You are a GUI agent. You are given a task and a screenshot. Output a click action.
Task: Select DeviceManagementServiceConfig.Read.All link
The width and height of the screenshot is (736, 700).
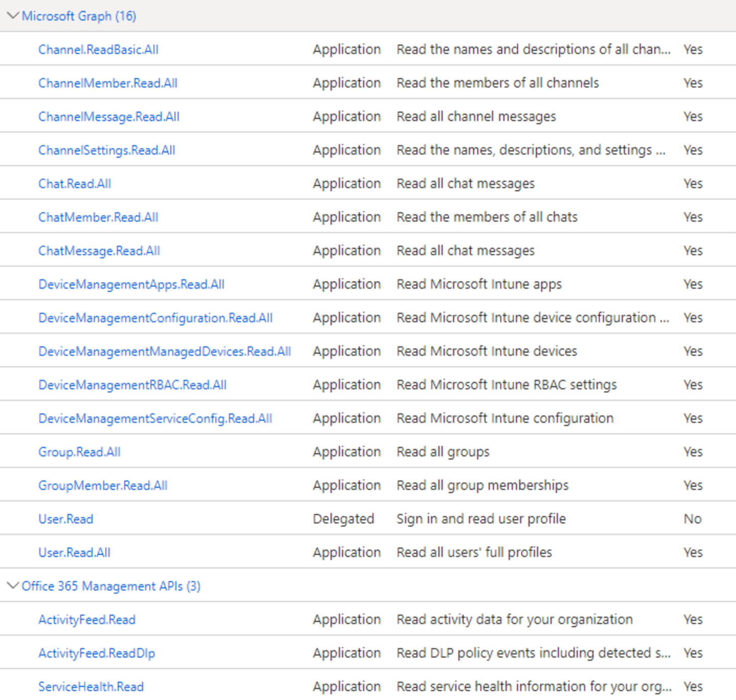155,419
